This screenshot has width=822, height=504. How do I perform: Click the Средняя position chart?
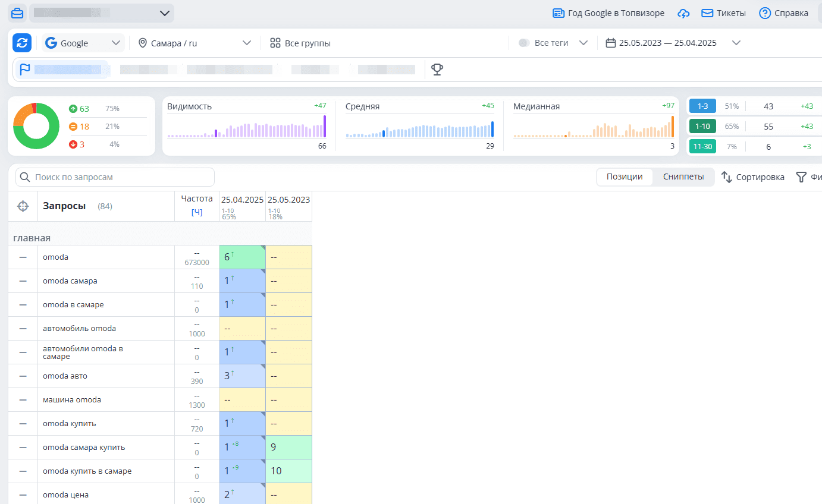(x=420, y=126)
